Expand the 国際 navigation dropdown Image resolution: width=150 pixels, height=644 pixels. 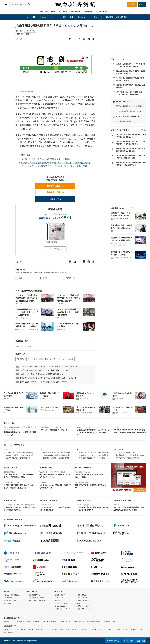[72, 17]
